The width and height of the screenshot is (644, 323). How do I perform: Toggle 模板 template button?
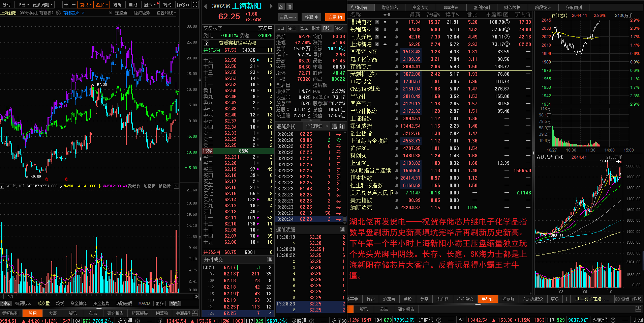[175, 303]
